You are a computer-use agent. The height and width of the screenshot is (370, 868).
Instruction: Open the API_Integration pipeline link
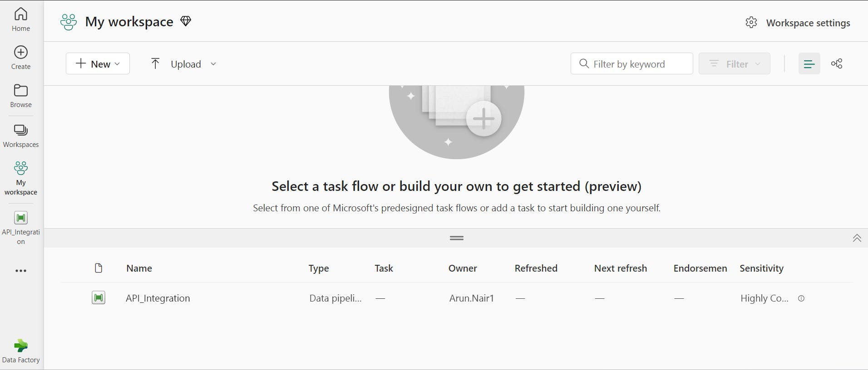(x=158, y=298)
